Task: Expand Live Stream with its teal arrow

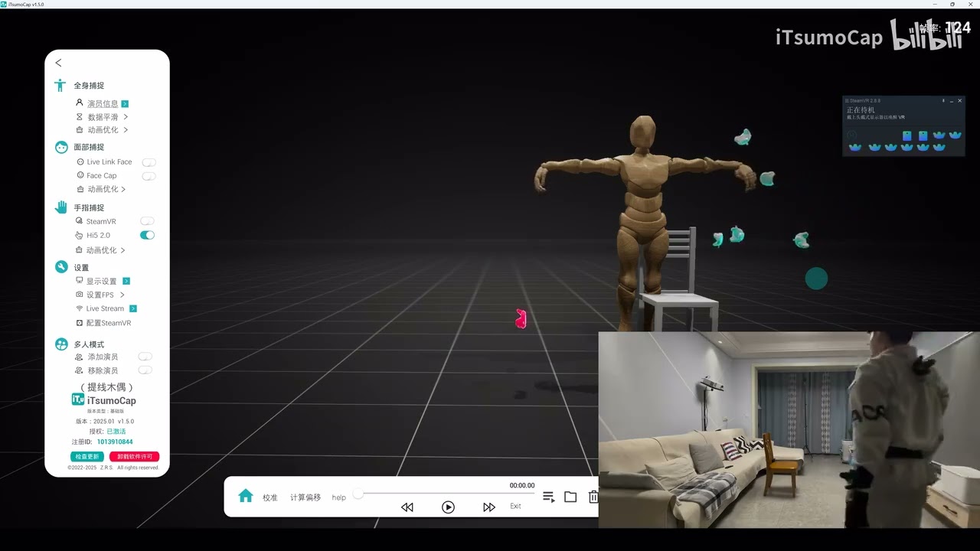Action: click(x=132, y=308)
